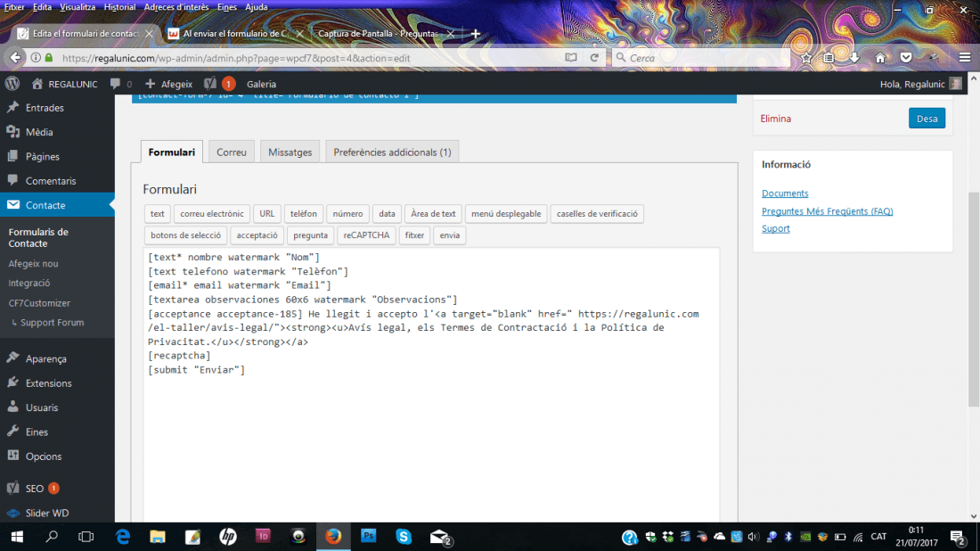The height and width of the screenshot is (551, 980).
Task: Click the blue Desa save button
Action: click(927, 119)
